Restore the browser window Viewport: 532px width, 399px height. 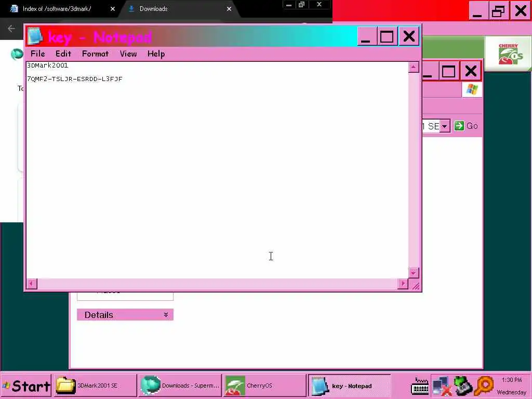pos(301,5)
